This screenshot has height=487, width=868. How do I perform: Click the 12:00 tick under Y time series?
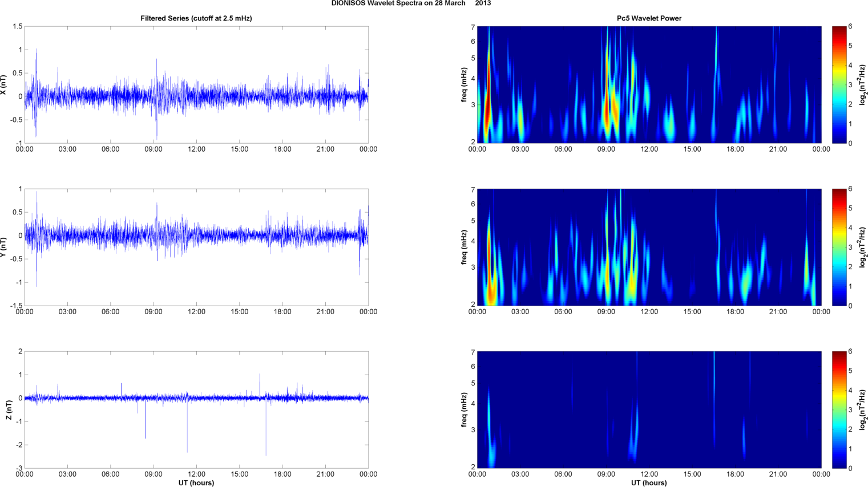coord(196,312)
